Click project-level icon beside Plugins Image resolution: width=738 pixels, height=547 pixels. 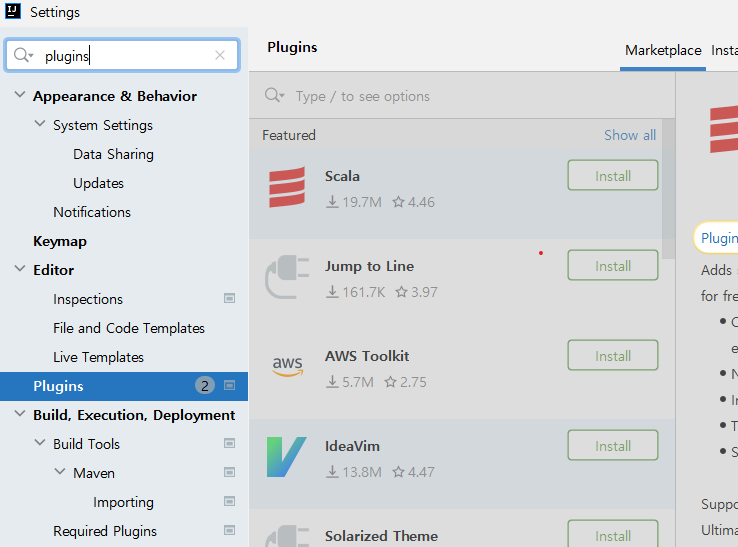[x=229, y=386]
